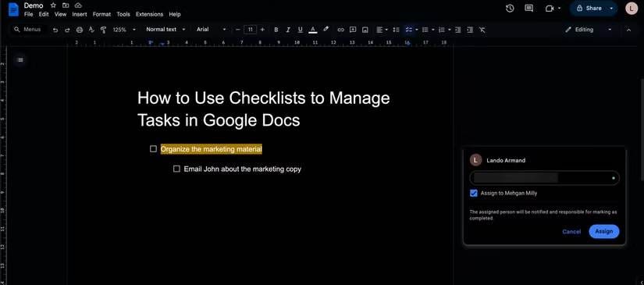The width and height of the screenshot is (644, 285).
Task: Decrease the paragraph indent
Action: (458, 30)
